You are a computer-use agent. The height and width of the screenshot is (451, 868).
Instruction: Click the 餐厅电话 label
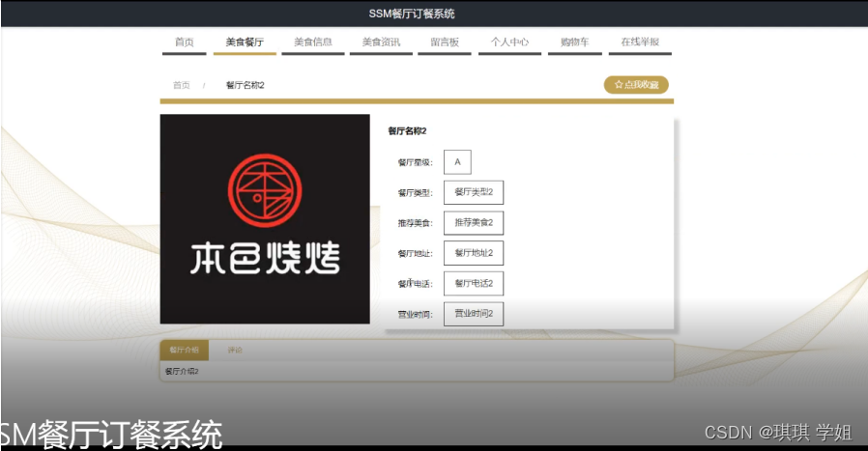point(416,285)
